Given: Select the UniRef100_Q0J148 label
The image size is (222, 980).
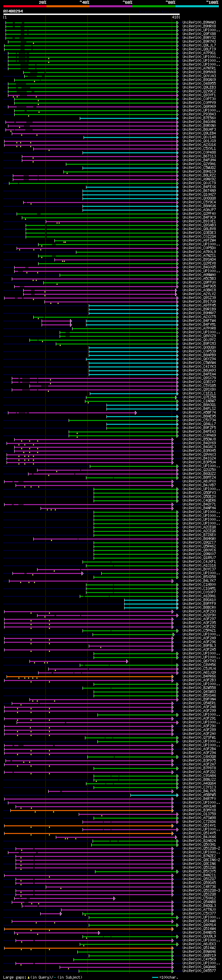Looking at the screenshot, I should tap(199, 137).
